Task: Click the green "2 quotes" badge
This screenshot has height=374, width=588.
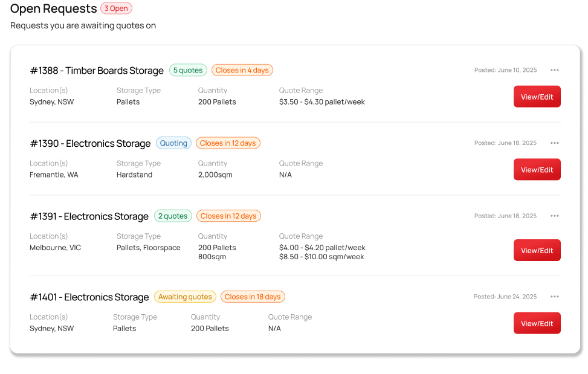Action: click(x=173, y=216)
